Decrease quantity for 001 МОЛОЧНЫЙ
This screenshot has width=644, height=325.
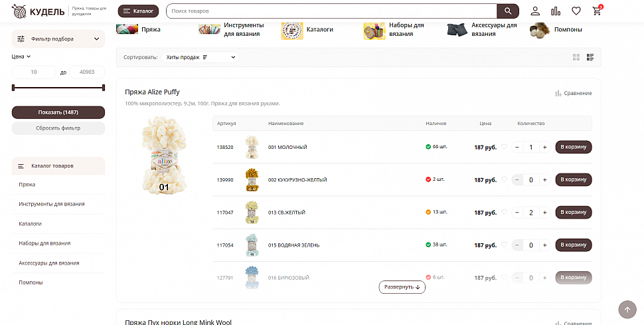(517, 147)
